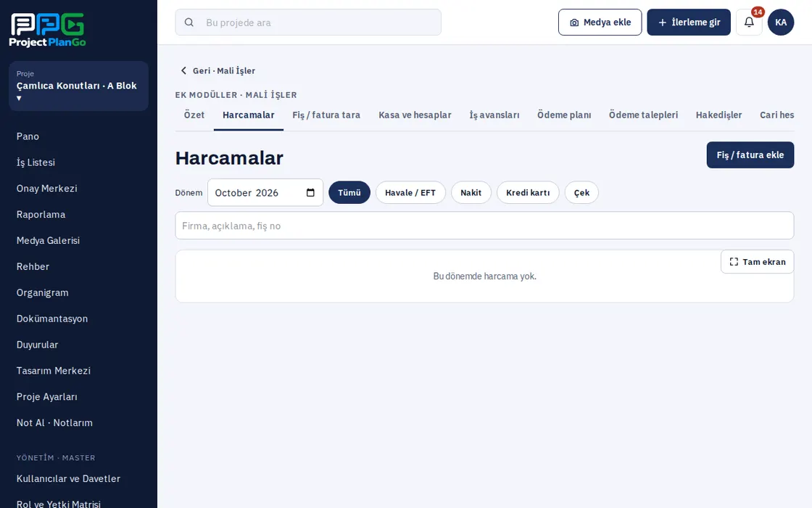The height and width of the screenshot is (508, 812).
Task: Click the İlerleme gir button
Action: [x=689, y=22]
